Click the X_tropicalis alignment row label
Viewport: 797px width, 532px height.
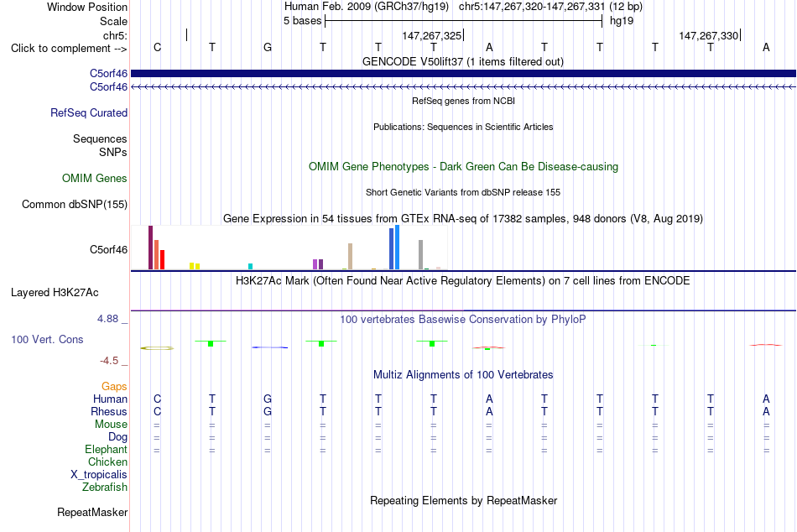coord(99,475)
